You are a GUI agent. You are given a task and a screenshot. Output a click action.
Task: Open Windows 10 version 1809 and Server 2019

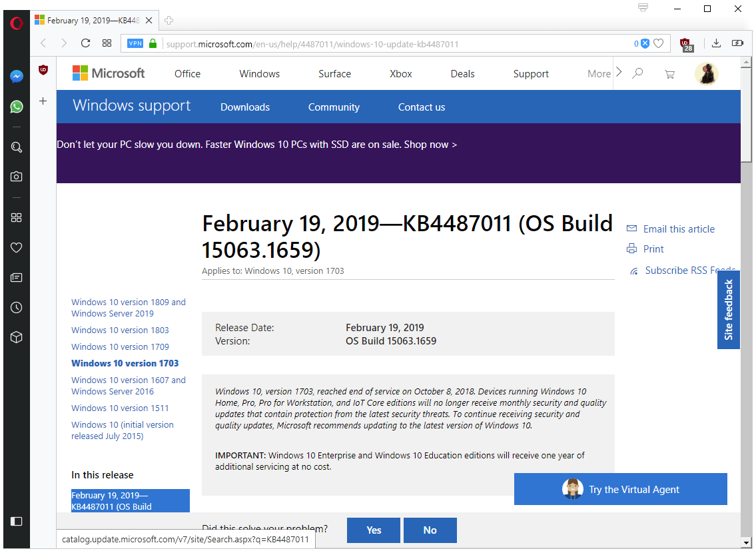(129, 308)
